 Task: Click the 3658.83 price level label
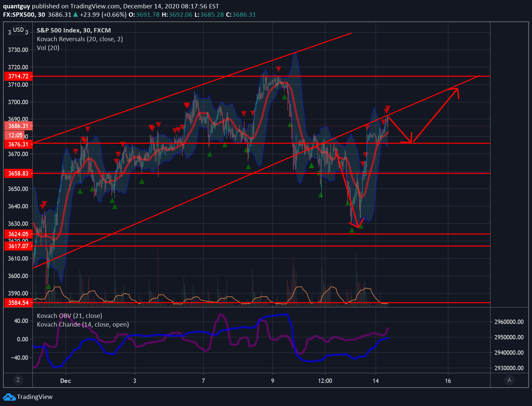[18, 174]
